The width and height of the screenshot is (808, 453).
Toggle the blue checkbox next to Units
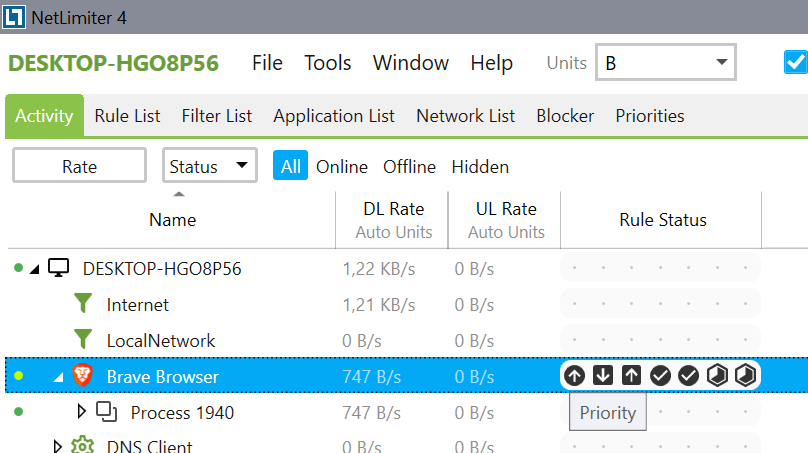[796, 62]
